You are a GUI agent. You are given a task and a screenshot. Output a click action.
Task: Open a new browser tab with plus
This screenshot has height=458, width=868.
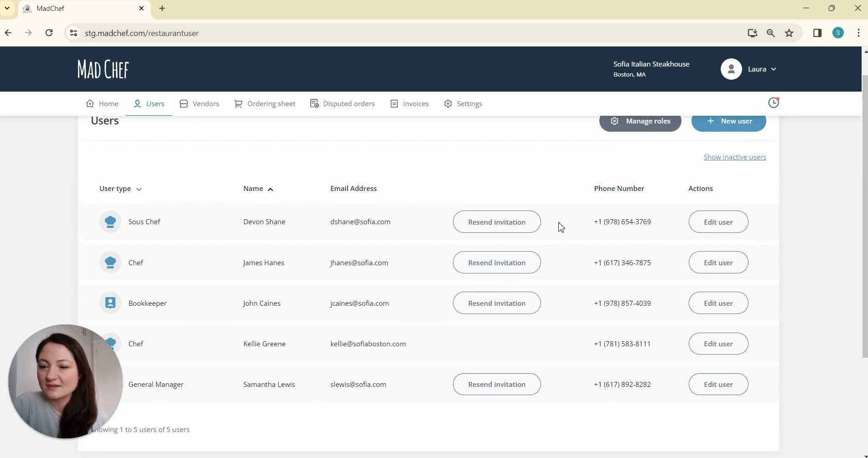pyautogui.click(x=162, y=9)
